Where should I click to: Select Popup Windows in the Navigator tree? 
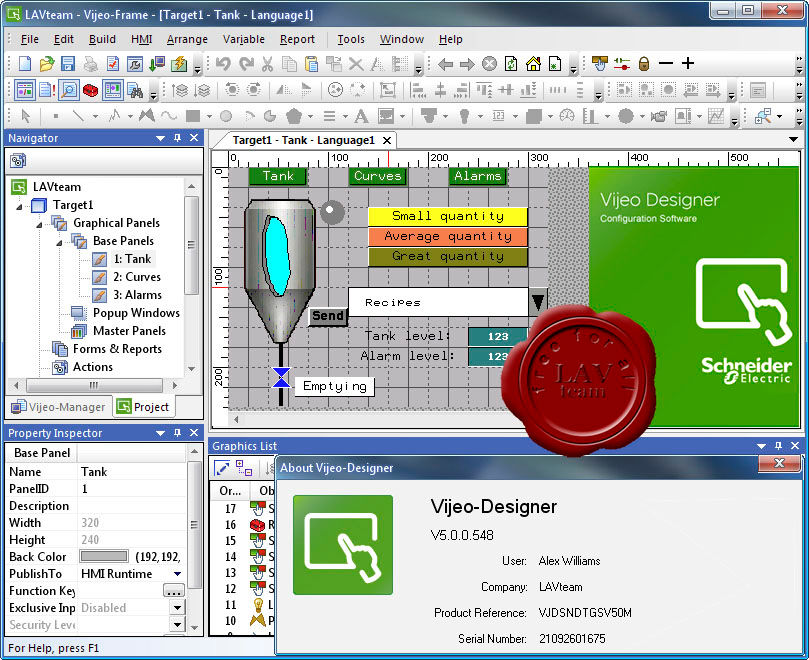tap(136, 313)
